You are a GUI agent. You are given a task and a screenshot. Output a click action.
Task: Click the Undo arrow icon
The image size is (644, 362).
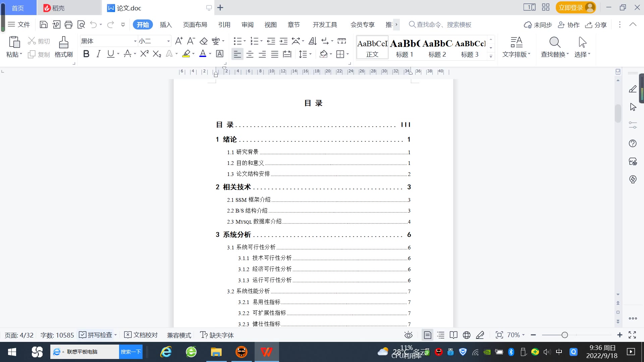pos(94,24)
